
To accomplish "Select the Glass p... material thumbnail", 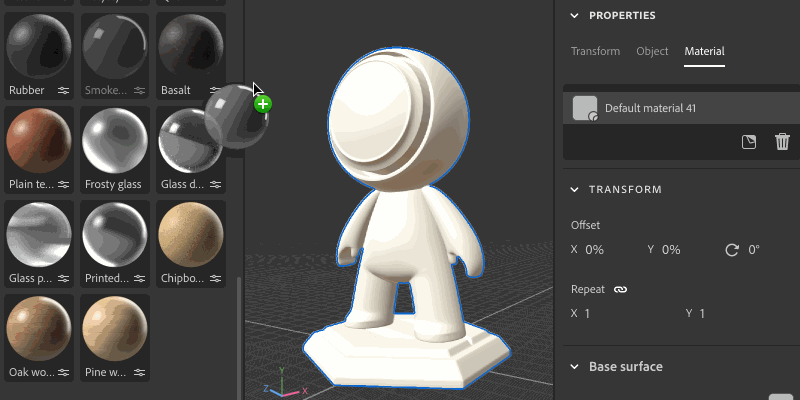I will (x=39, y=235).
